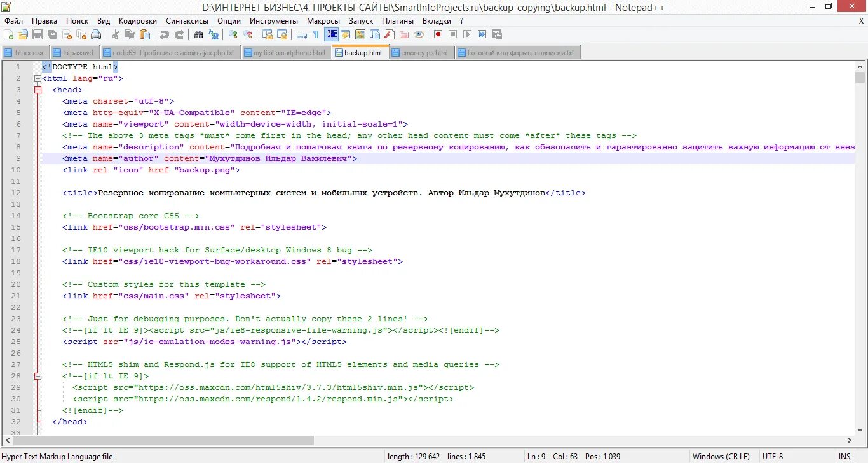Click 'Hyper Text Markup Language file' status text

[57, 457]
